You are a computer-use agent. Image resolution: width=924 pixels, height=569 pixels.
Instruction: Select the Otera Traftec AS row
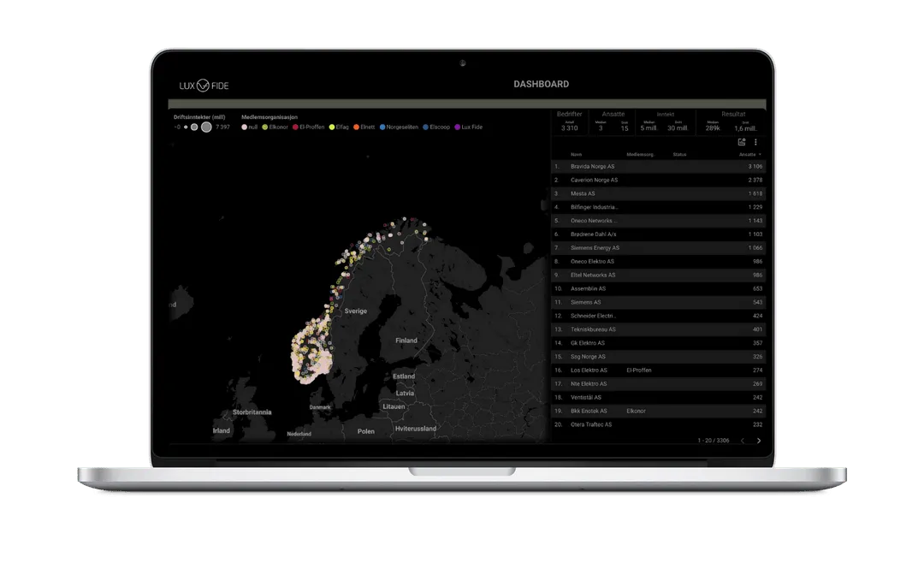point(658,424)
